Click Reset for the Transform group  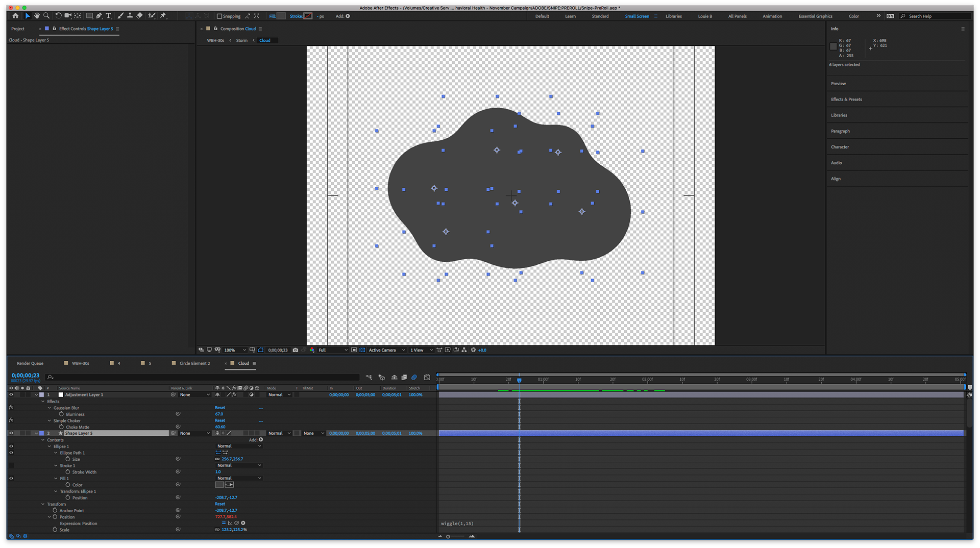tap(220, 504)
